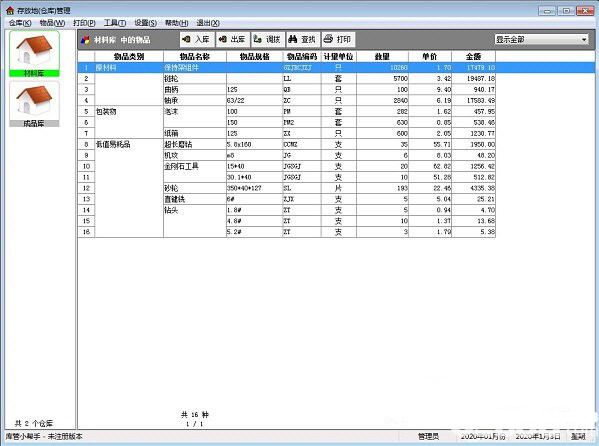Select the 材料库 warehouse house icon
Viewport: 599px width, 446px height.
34,54
